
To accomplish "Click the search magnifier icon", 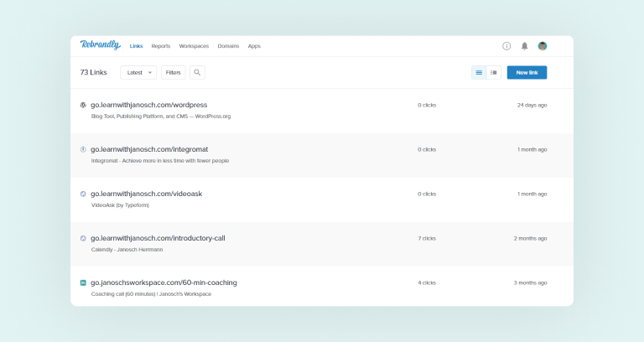I will click(x=197, y=72).
